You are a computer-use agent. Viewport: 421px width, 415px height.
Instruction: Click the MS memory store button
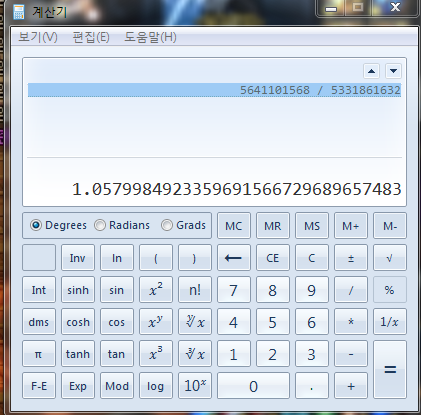(x=312, y=226)
